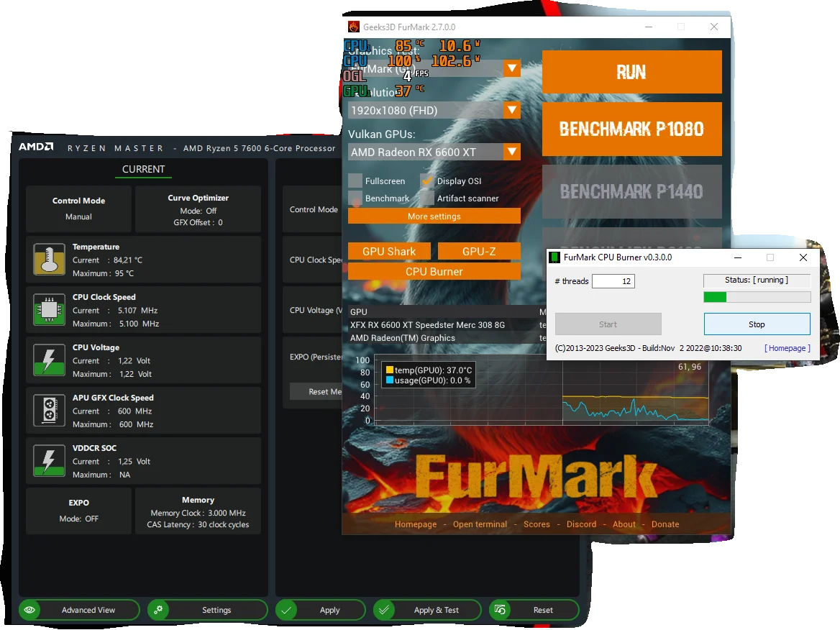This screenshot has height=630, width=840.
Task: Click the thermometer Temperature icon in Ryzen Master
Action: [x=50, y=260]
